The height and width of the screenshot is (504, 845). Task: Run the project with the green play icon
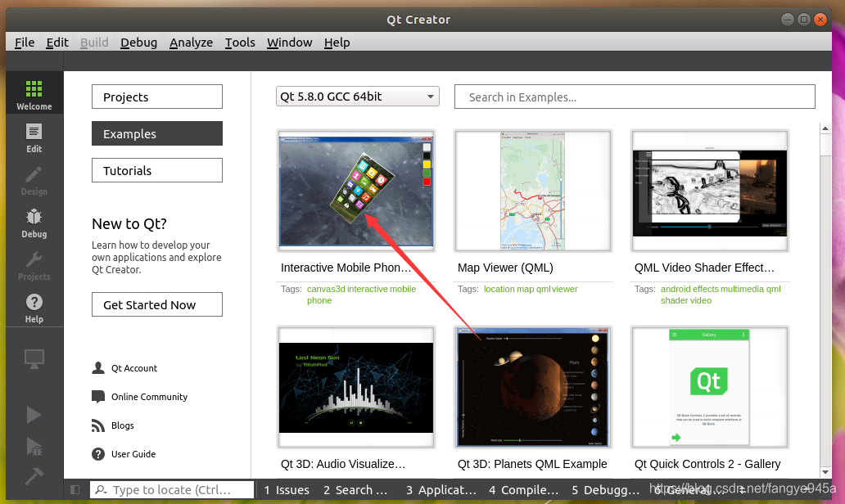[x=34, y=415]
